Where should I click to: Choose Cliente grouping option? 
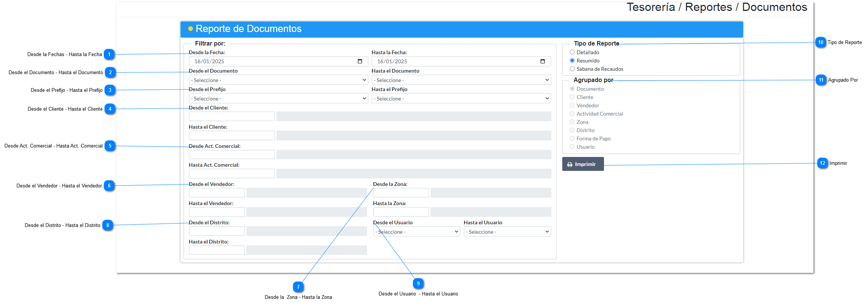point(572,97)
